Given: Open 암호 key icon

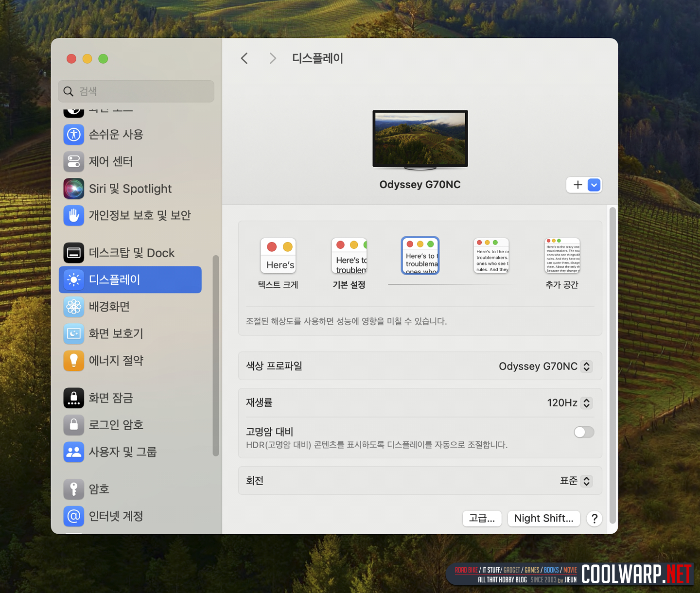Looking at the screenshot, I should coord(74,489).
